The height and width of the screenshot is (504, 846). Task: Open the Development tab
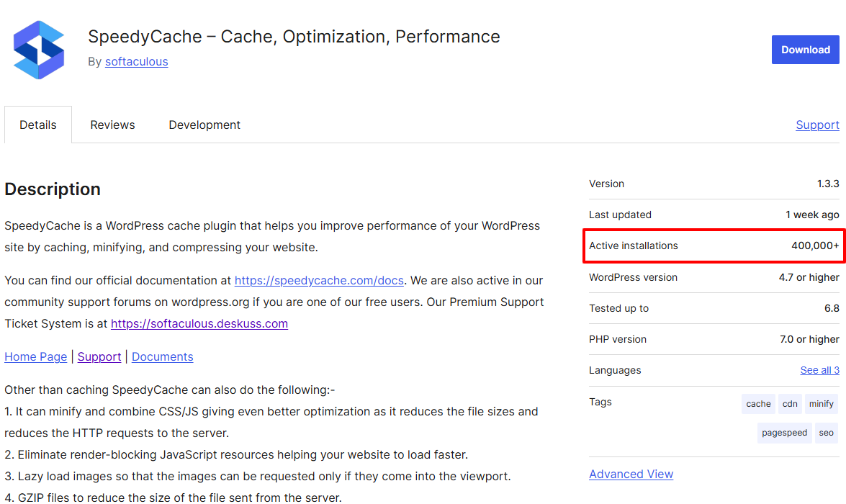tap(204, 125)
